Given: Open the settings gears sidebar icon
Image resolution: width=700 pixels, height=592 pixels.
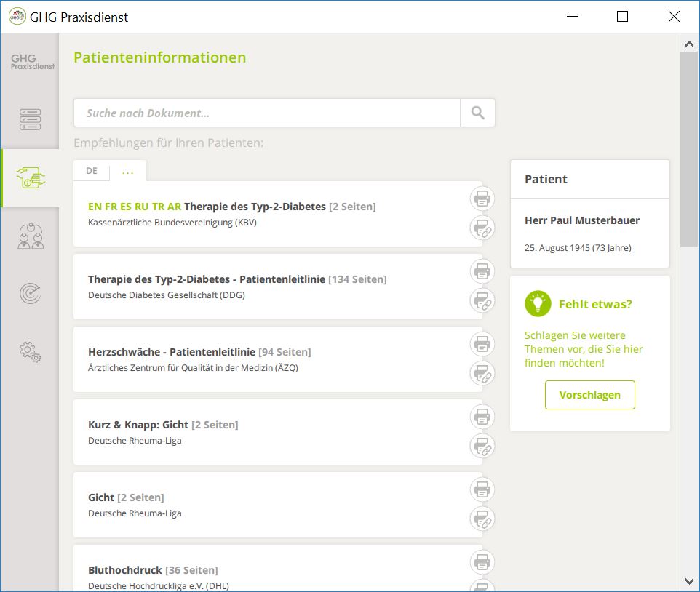Looking at the screenshot, I should click(x=31, y=352).
